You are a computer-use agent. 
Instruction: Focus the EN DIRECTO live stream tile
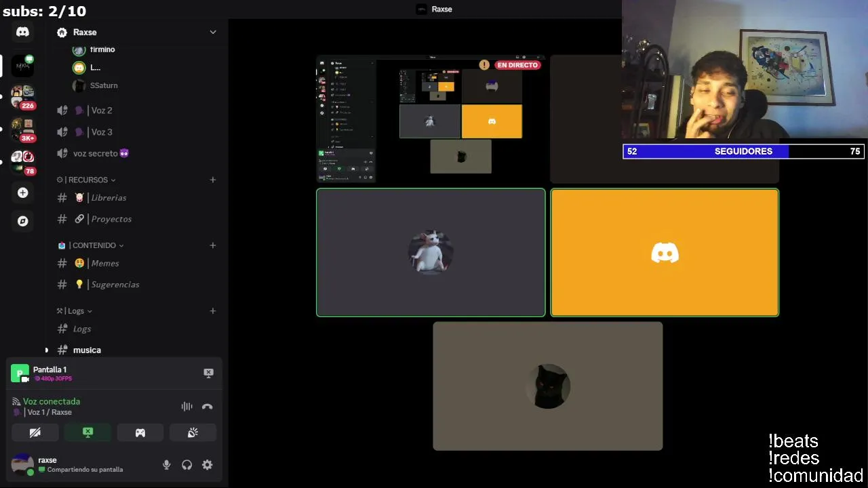click(431, 119)
